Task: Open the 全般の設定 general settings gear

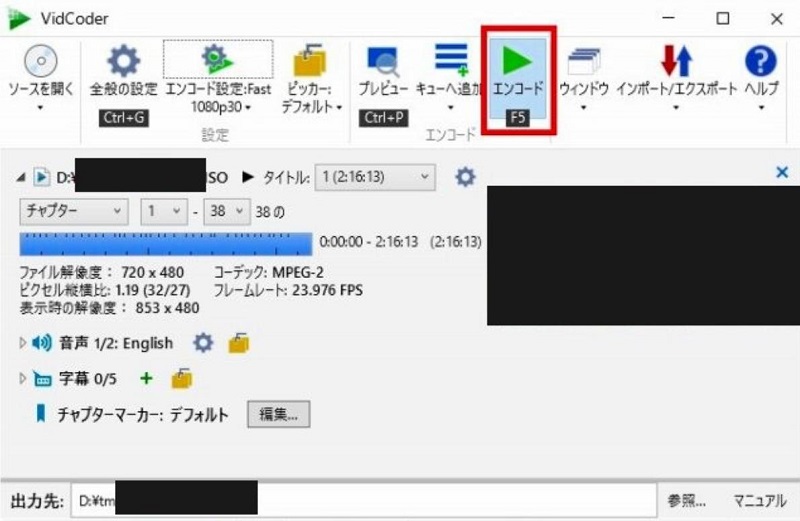Action: pyautogui.click(x=123, y=61)
